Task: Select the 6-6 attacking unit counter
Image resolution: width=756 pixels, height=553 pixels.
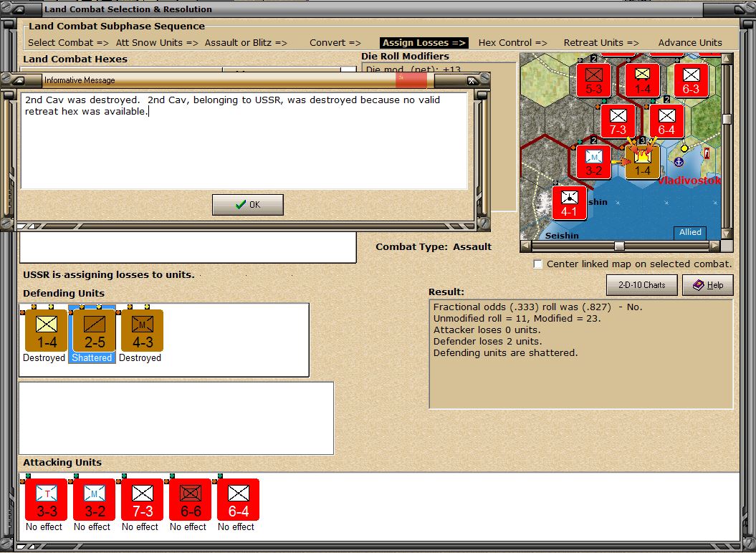Action: pyautogui.click(x=189, y=499)
